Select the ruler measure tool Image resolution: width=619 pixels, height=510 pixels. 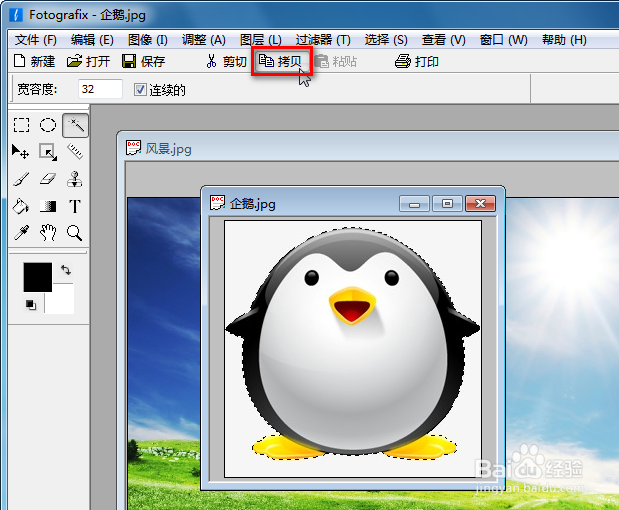pos(75,152)
